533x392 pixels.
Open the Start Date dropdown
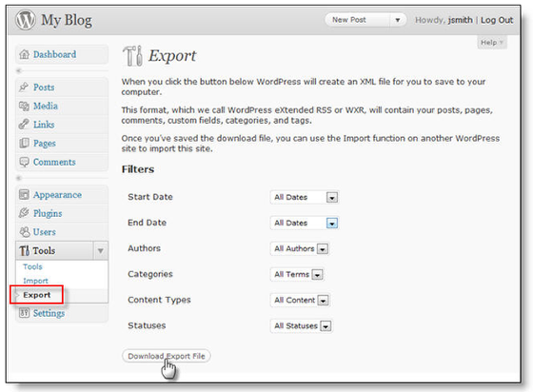click(x=305, y=197)
